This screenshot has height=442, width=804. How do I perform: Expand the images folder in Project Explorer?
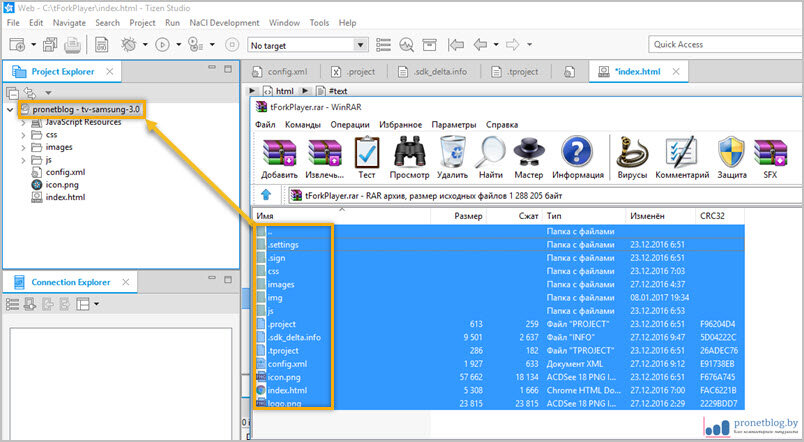tap(23, 148)
